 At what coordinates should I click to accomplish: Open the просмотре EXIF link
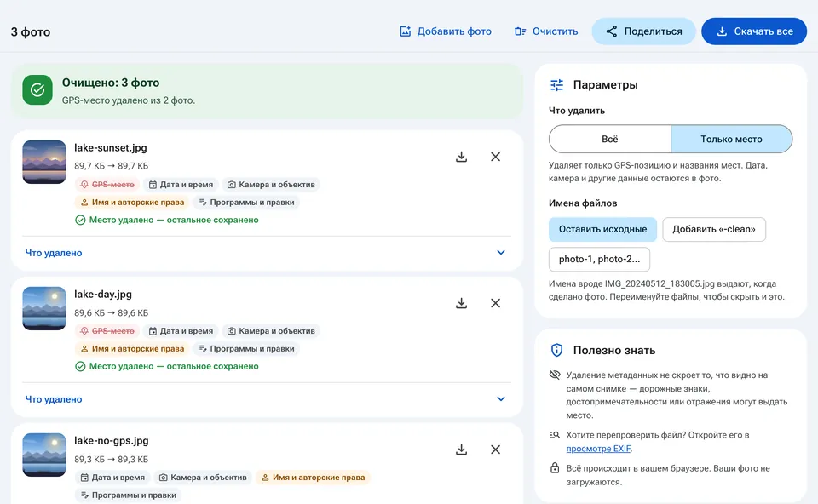[x=598, y=449]
